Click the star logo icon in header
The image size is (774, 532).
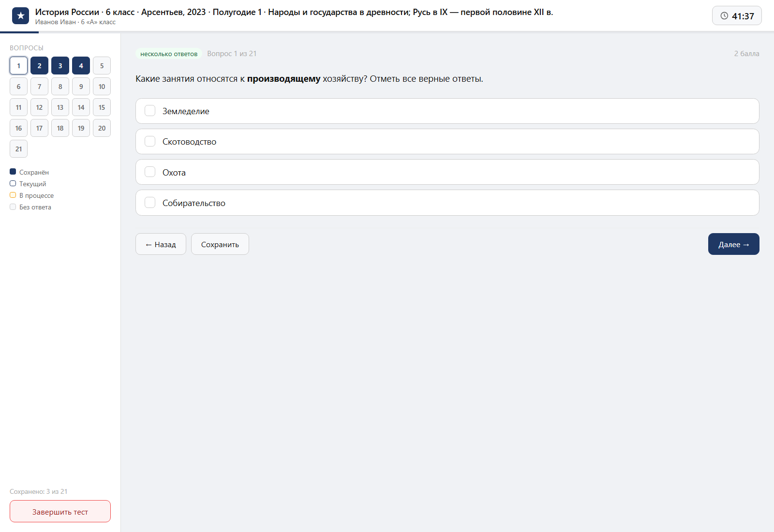coord(20,15)
